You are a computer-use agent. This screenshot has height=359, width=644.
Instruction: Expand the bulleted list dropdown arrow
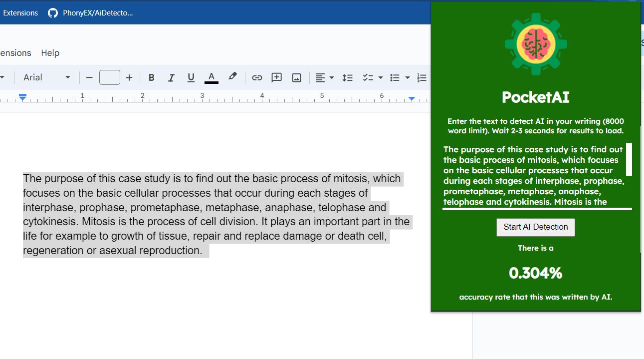click(x=407, y=77)
